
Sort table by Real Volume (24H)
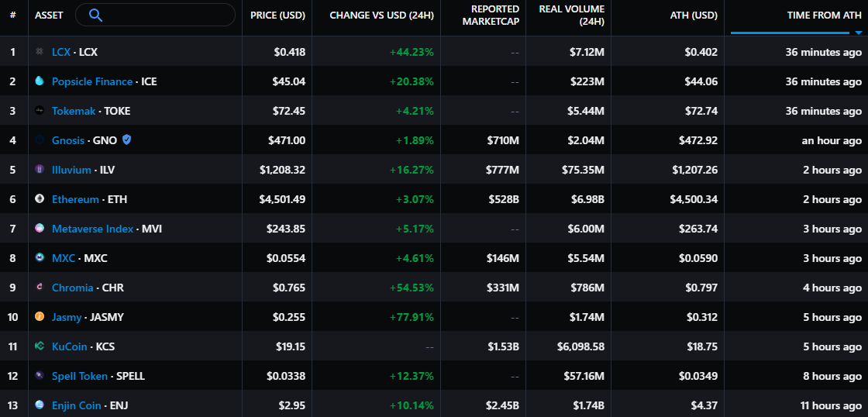571,16
